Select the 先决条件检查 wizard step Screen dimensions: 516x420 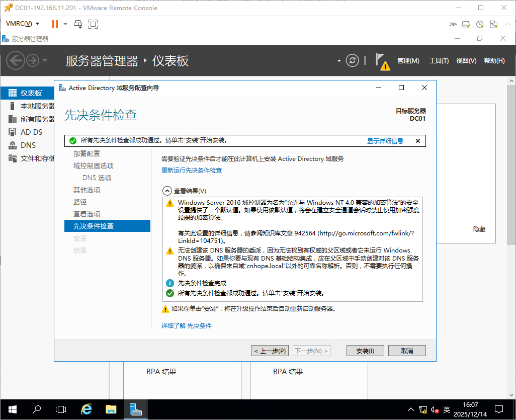pyautogui.click(x=107, y=226)
